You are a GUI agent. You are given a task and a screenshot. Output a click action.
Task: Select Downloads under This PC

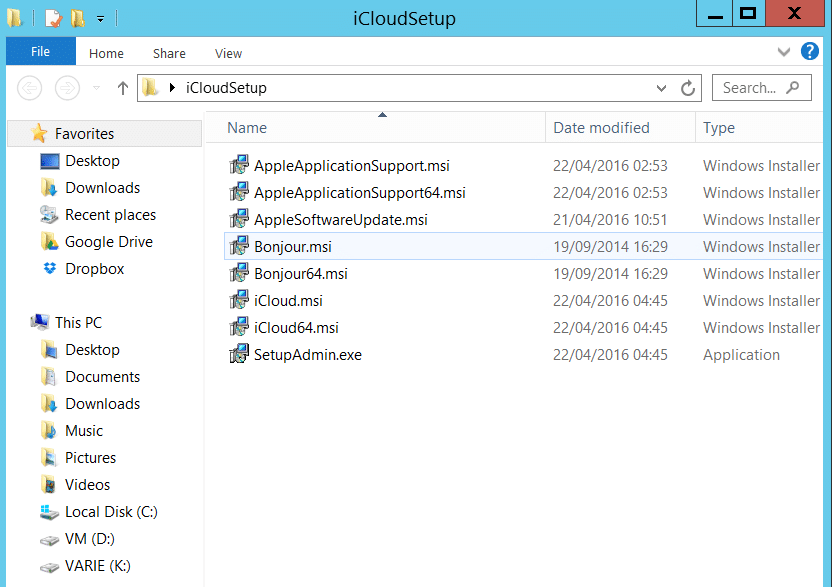(102, 403)
